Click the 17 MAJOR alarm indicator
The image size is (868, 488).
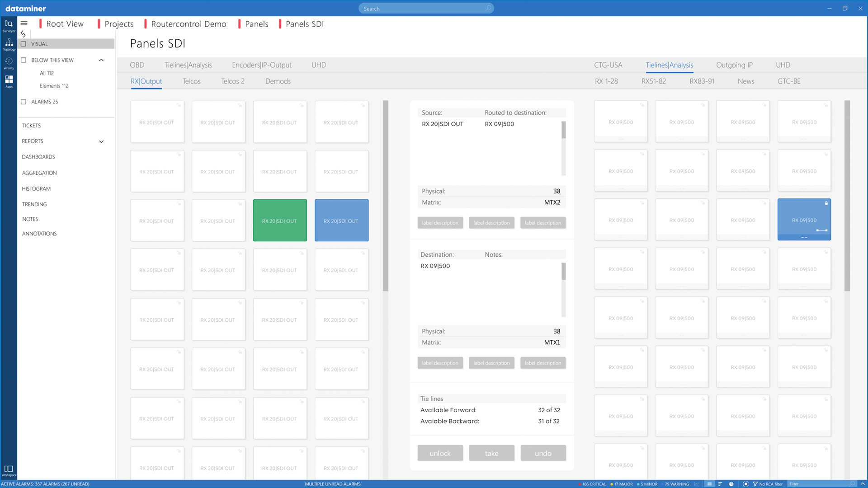[x=622, y=484]
